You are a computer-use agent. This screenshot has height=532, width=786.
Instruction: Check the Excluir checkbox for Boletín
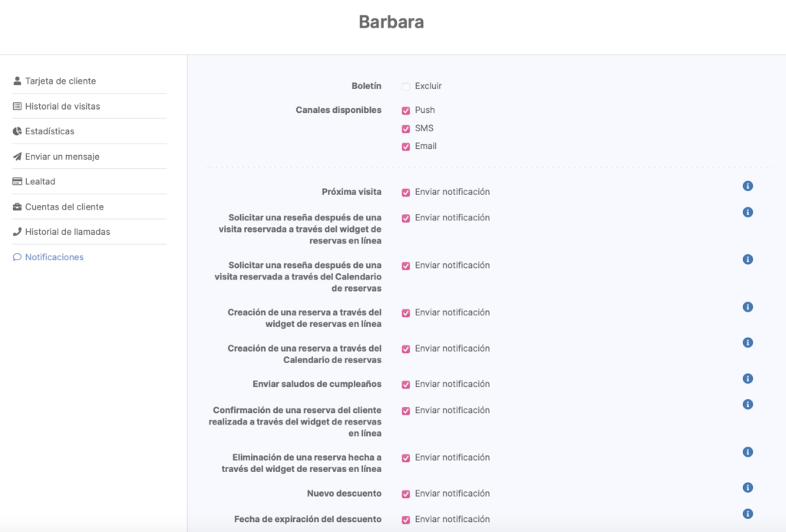click(x=406, y=87)
